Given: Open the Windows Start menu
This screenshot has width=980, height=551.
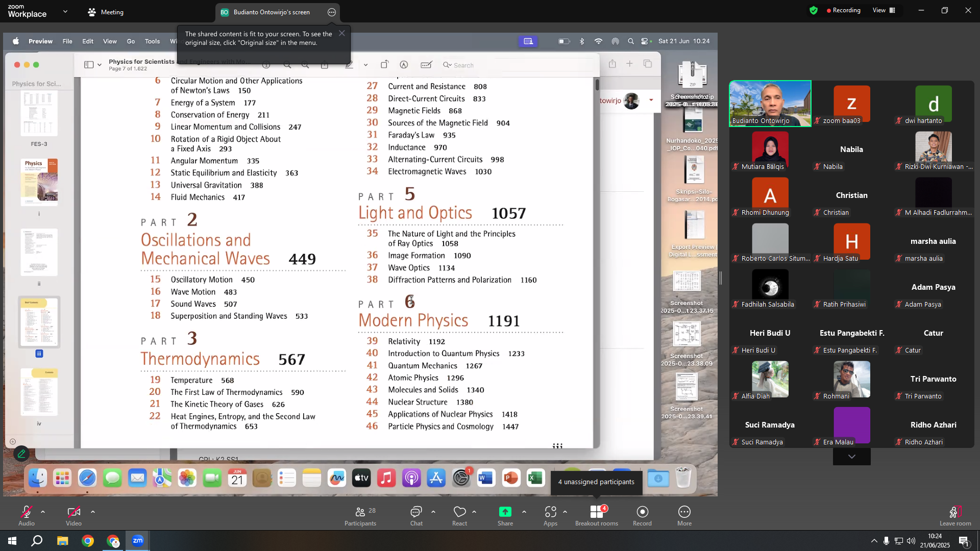Looking at the screenshot, I should tap(12, 541).
